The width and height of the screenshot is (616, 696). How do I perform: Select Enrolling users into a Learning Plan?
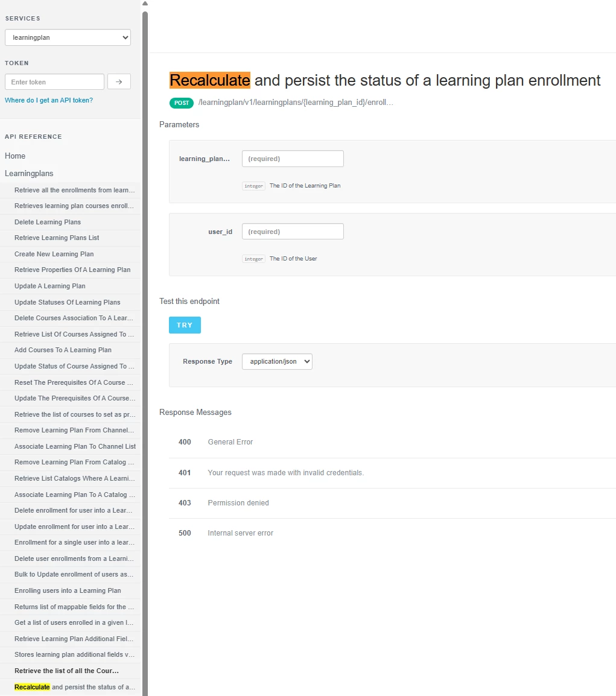[68, 590]
